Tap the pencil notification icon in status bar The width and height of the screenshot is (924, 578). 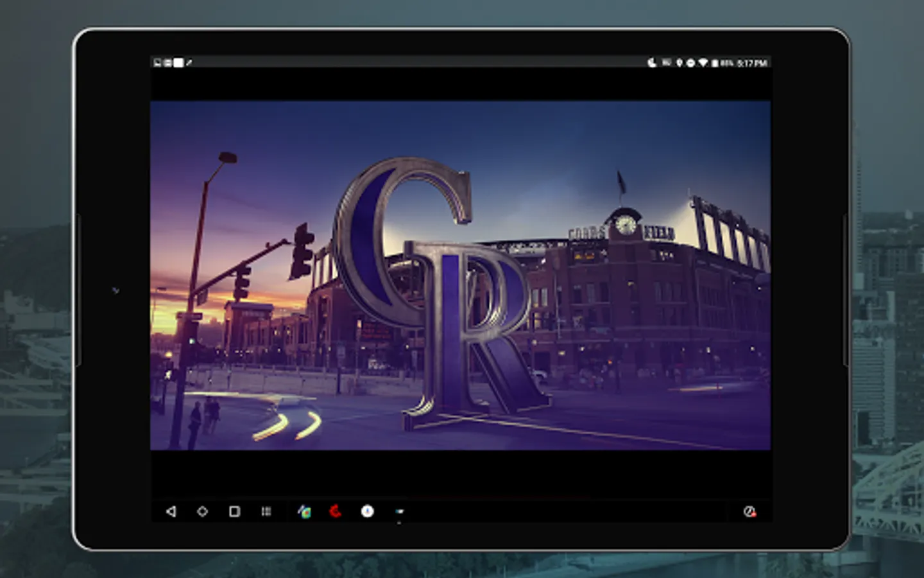189,63
